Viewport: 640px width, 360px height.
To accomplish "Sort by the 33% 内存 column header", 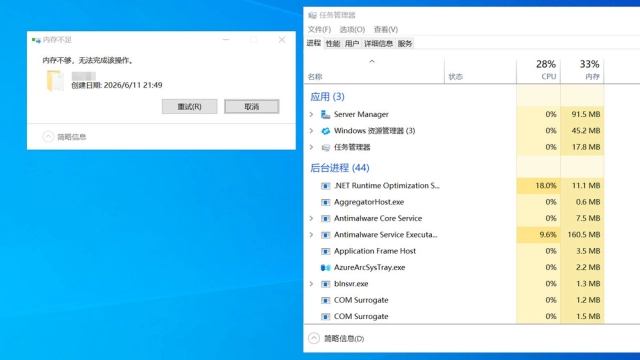I will tap(582, 70).
